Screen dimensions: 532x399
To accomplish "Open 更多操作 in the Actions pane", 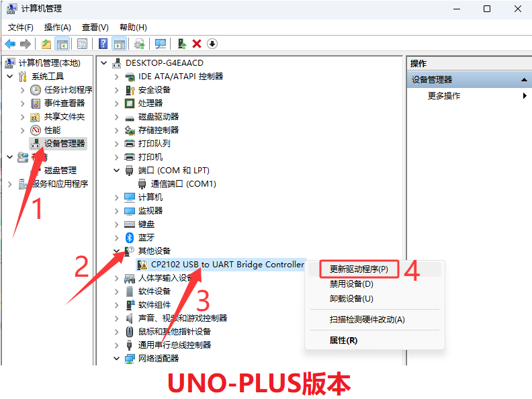I will point(444,95).
